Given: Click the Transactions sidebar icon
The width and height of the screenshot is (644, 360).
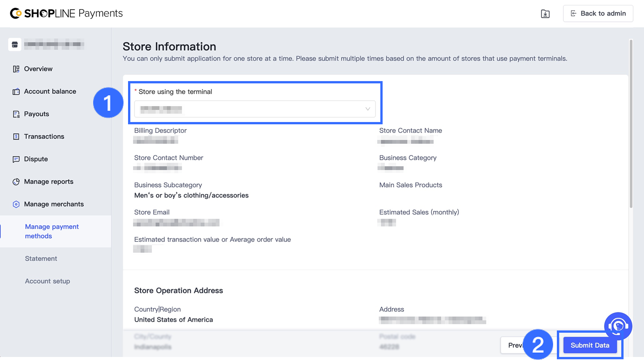Looking at the screenshot, I should click(x=16, y=136).
